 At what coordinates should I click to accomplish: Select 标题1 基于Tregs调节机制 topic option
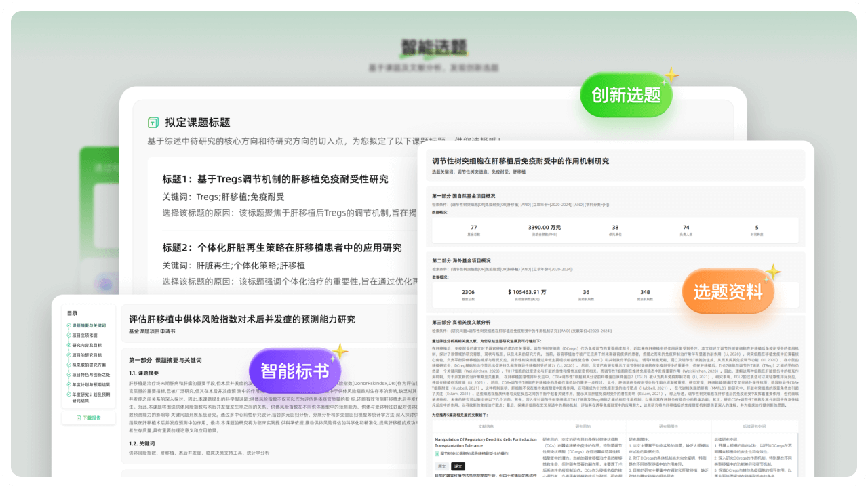(275, 180)
